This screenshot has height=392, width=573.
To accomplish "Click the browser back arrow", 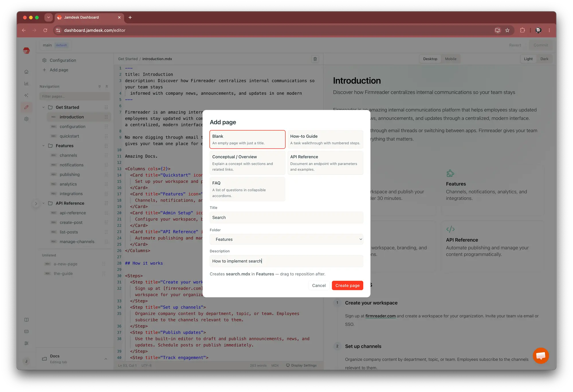I will pos(24,30).
